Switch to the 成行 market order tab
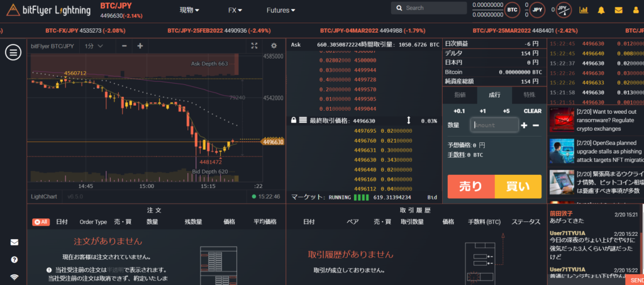Viewport: 644px width, 285px height. coord(494,95)
